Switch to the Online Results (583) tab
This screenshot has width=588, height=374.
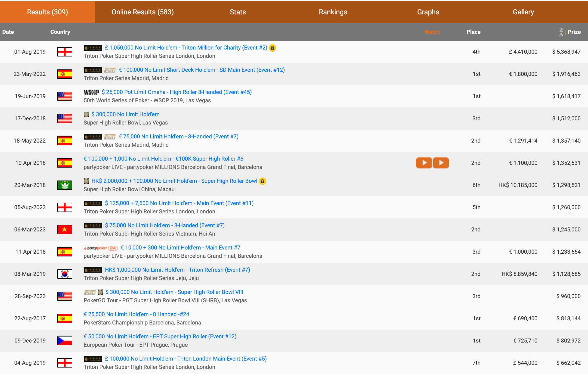(x=142, y=12)
